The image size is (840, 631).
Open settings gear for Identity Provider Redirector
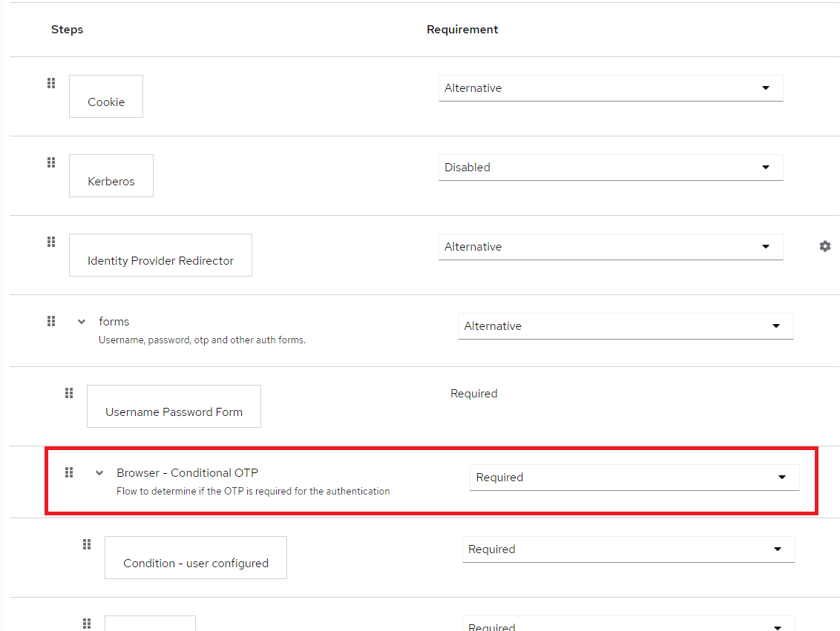tap(824, 245)
